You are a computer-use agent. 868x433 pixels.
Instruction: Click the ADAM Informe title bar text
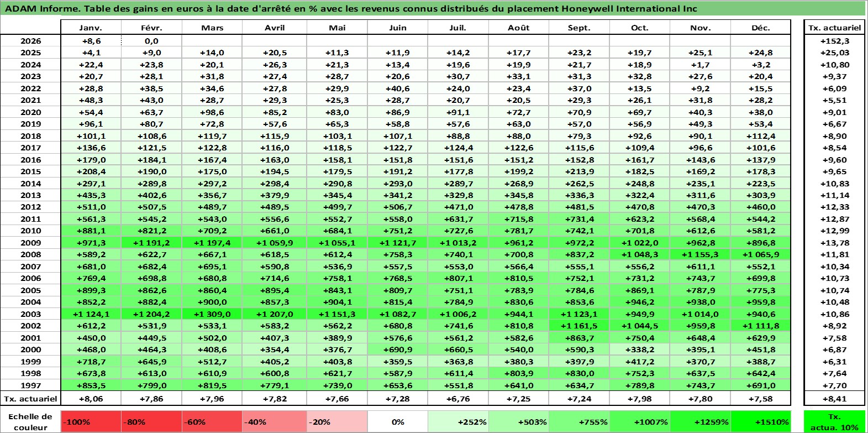click(x=351, y=9)
